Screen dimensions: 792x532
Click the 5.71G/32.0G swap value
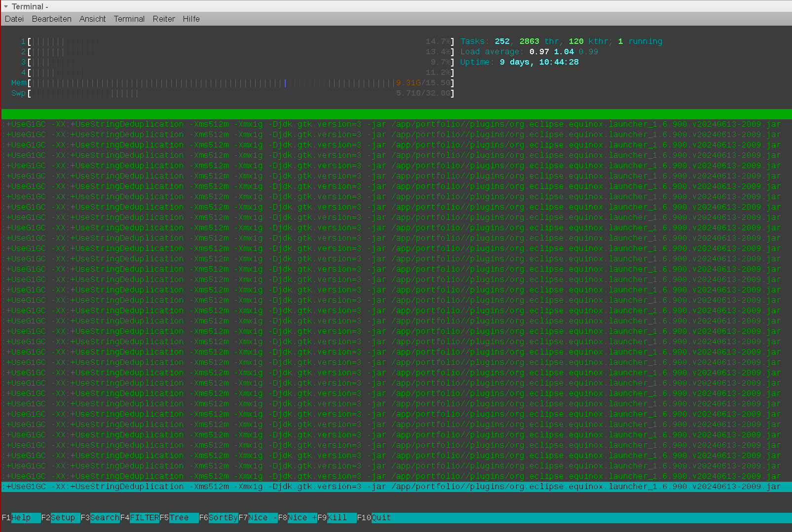[x=423, y=93]
